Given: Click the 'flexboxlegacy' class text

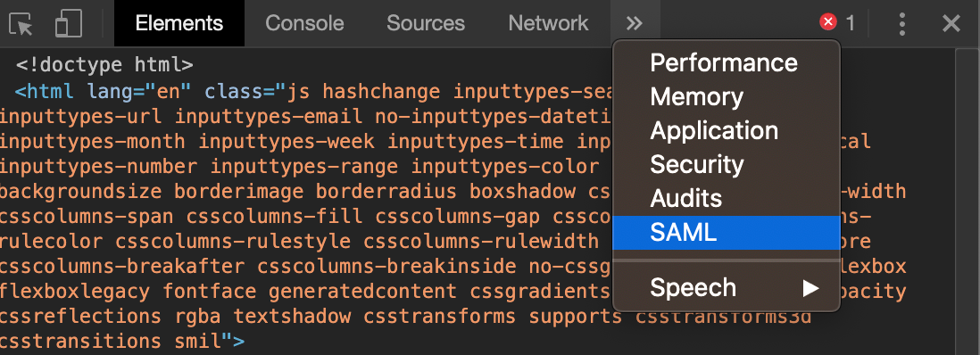Looking at the screenshot, I should pos(75,292).
